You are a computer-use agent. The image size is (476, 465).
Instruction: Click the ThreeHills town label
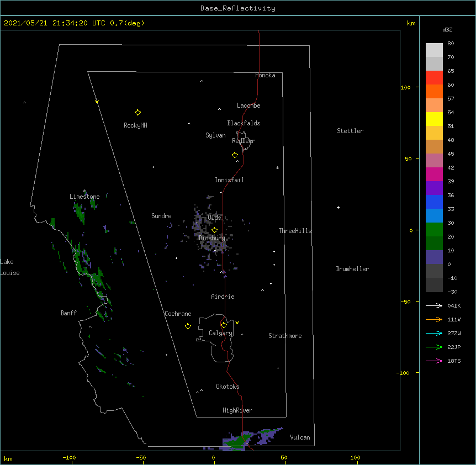point(295,231)
